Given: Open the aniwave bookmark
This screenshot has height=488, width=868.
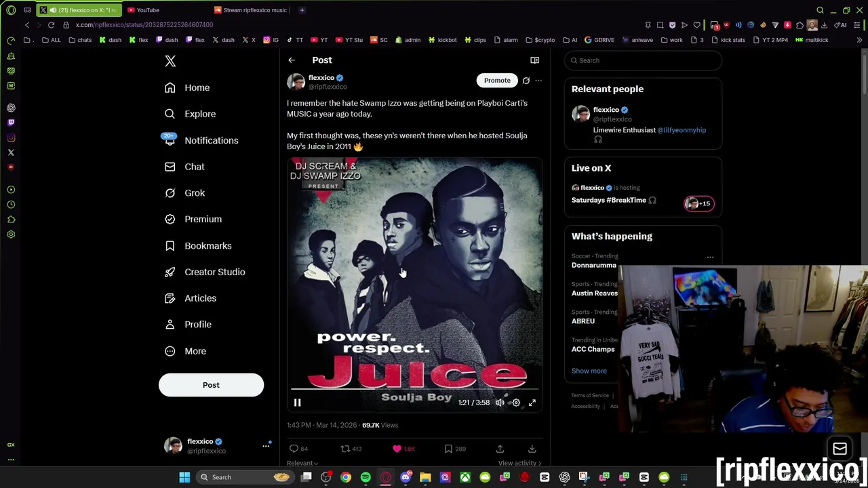Looking at the screenshot, I should (637, 40).
